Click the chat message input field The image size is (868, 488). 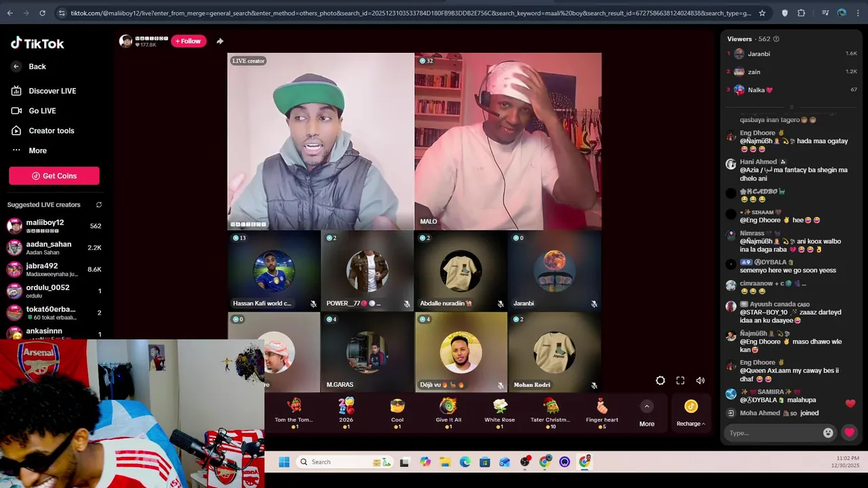[x=773, y=433]
